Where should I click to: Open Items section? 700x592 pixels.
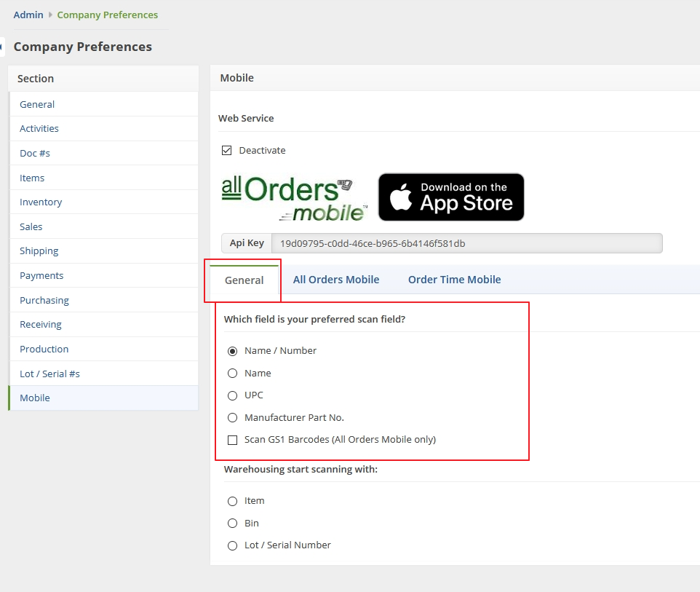(x=103, y=178)
